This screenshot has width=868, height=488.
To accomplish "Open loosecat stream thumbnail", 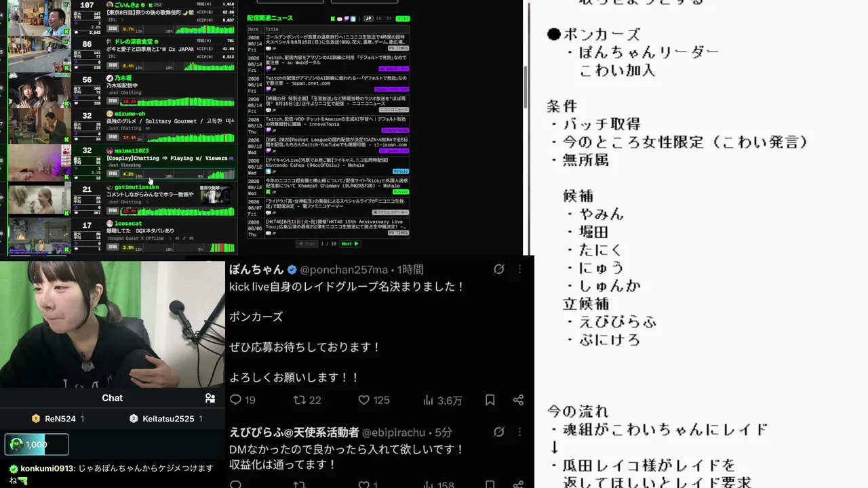I will 39,236.
